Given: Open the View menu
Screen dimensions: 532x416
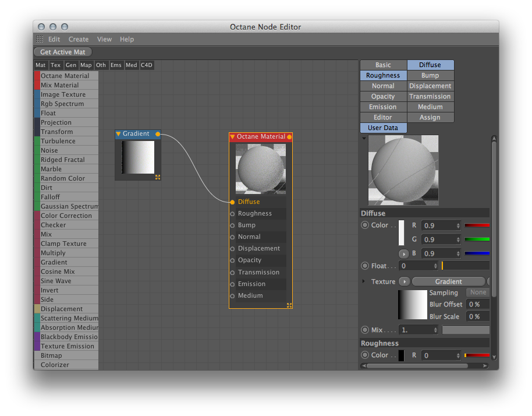Looking at the screenshot, I should point(104,40).
